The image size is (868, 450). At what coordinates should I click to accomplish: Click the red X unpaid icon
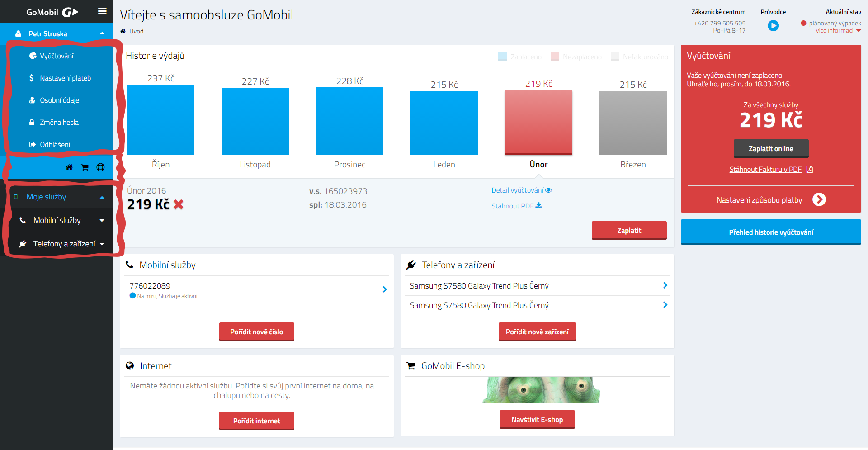click(179, 204)
